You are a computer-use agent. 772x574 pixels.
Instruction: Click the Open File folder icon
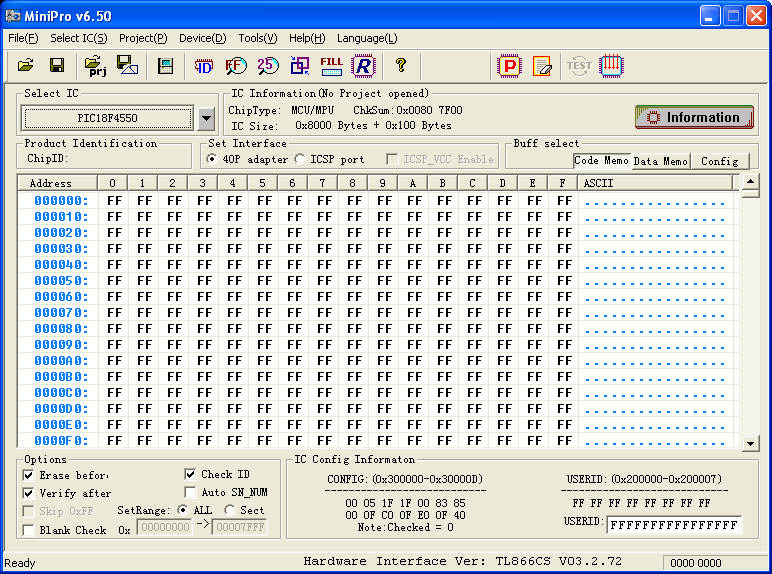26,66
